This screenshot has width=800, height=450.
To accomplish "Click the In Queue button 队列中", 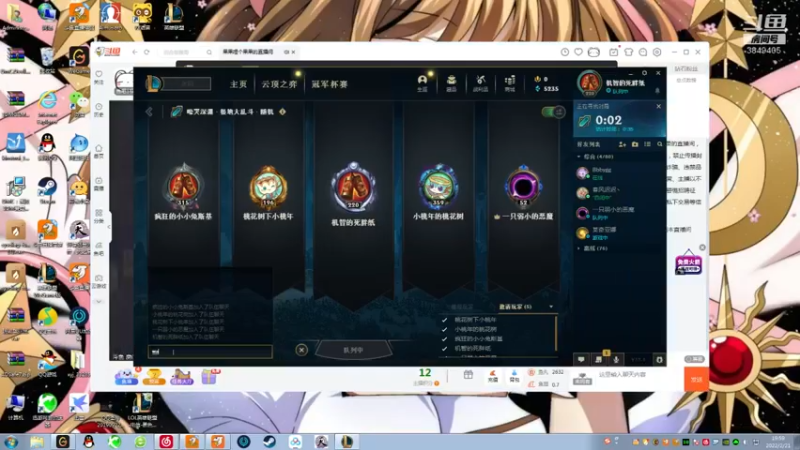I will [x=354, y=350].
